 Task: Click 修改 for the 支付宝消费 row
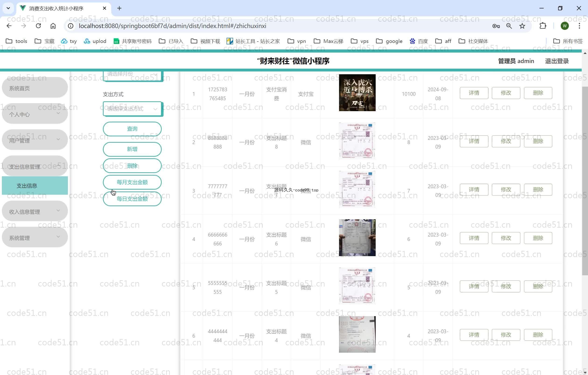point(506,93)
